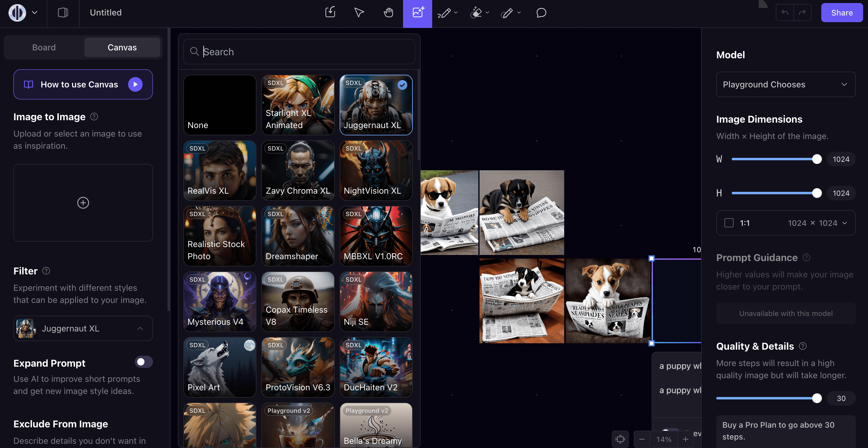Image resolution: width=868 pixels, height=448 pixels.
Task: Click the zoom in plus icon
Action: pos(685,439)
